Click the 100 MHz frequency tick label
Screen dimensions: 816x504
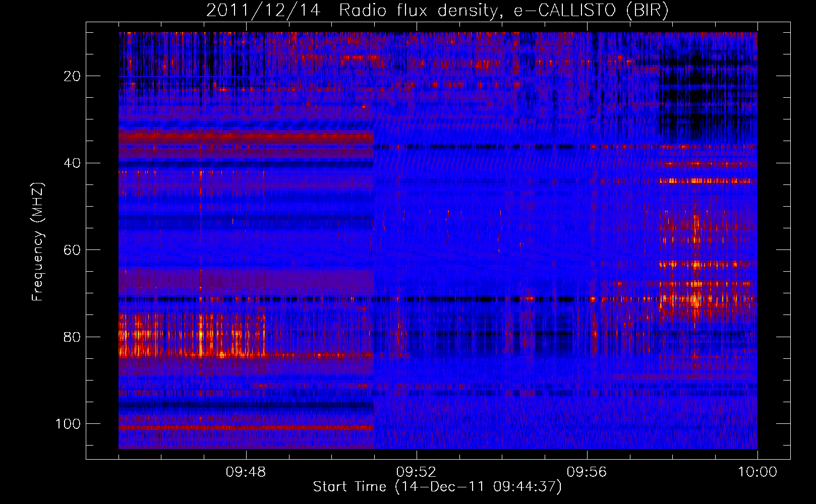[x=68, y=424]
